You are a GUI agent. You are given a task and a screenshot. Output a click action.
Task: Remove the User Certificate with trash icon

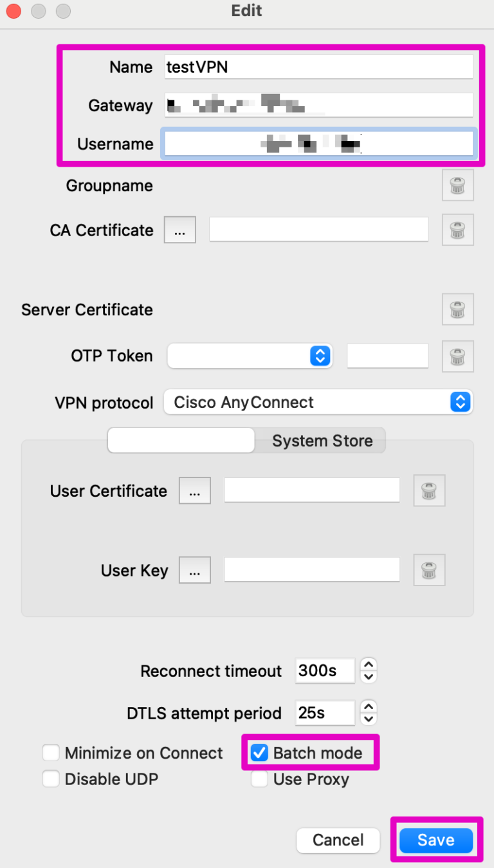[429, 491]
